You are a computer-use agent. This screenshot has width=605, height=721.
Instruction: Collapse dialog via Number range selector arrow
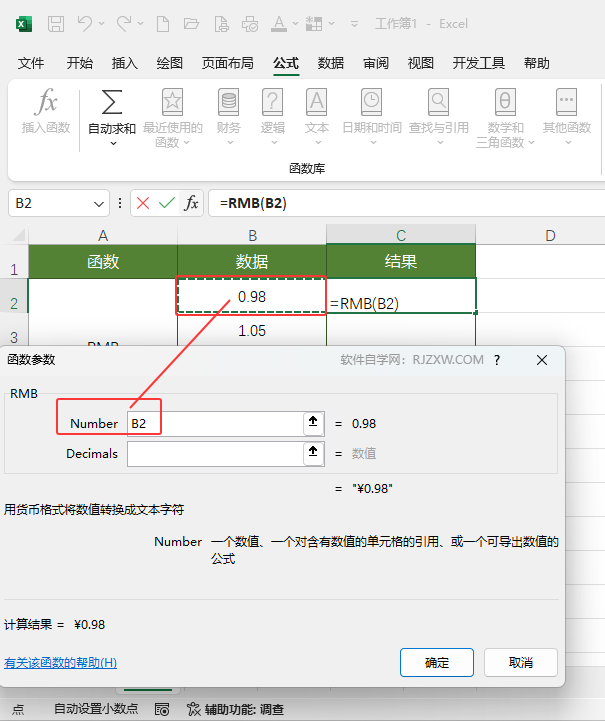click(x=313, y=423)
